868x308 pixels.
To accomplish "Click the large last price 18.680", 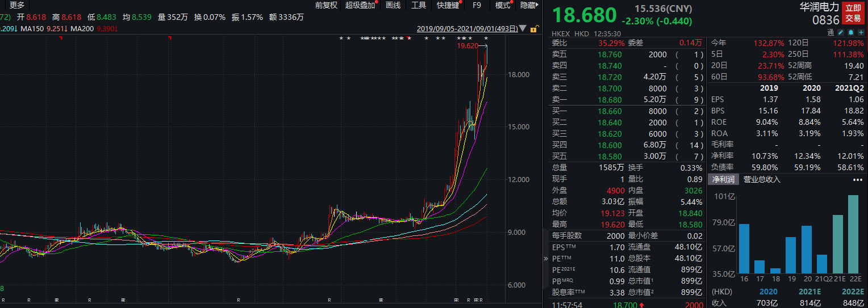I will [x=584, y=15].
